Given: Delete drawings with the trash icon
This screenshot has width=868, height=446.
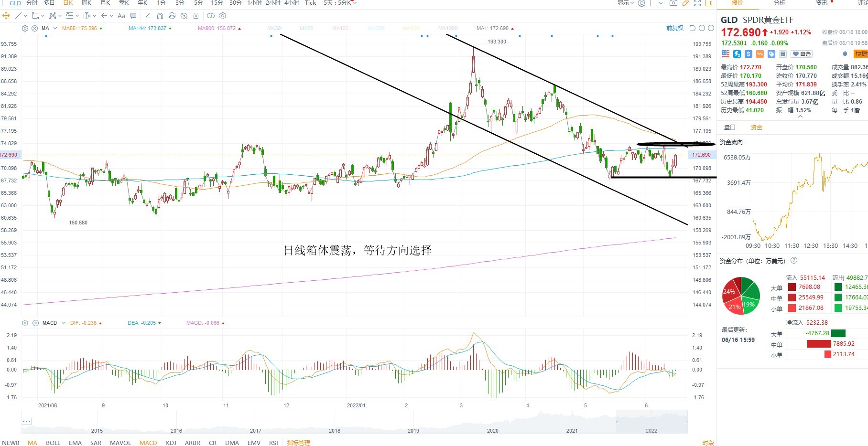Looking at the screenshot, I should 196,16.
